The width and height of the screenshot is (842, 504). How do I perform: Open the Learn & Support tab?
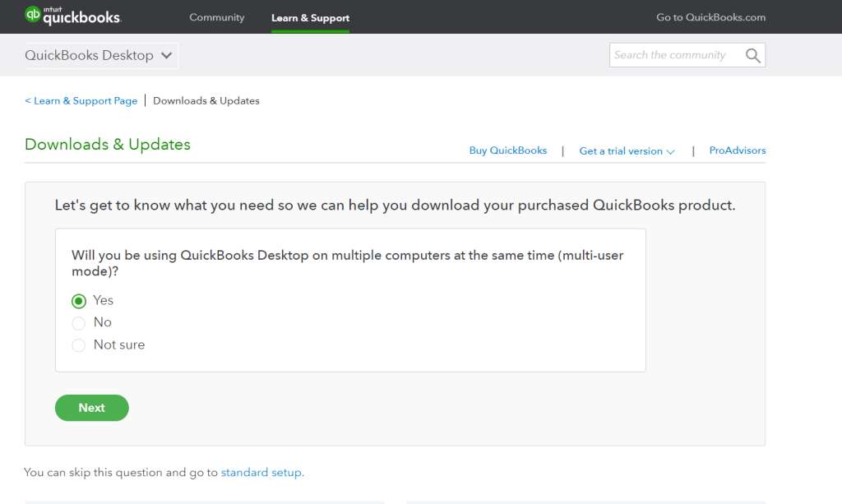point(310,18)
